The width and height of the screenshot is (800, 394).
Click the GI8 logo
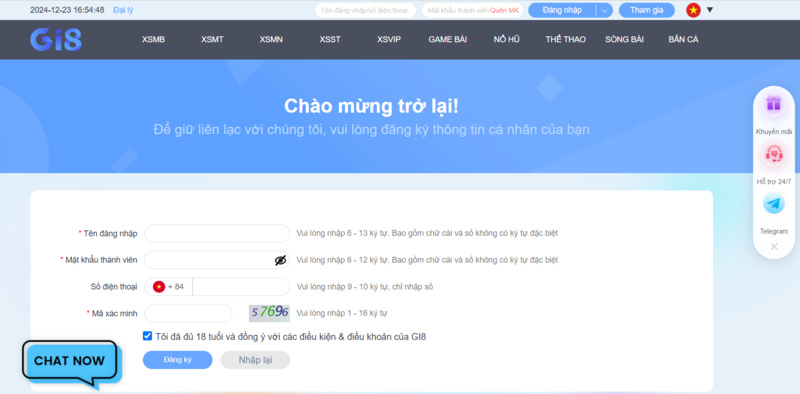(x=56, y=40)
